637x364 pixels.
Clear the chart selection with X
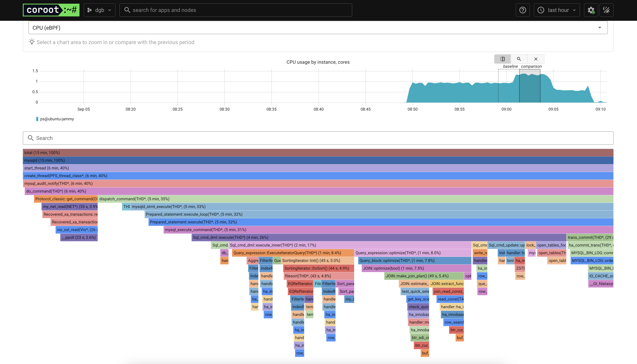click(x=536, y=59)
